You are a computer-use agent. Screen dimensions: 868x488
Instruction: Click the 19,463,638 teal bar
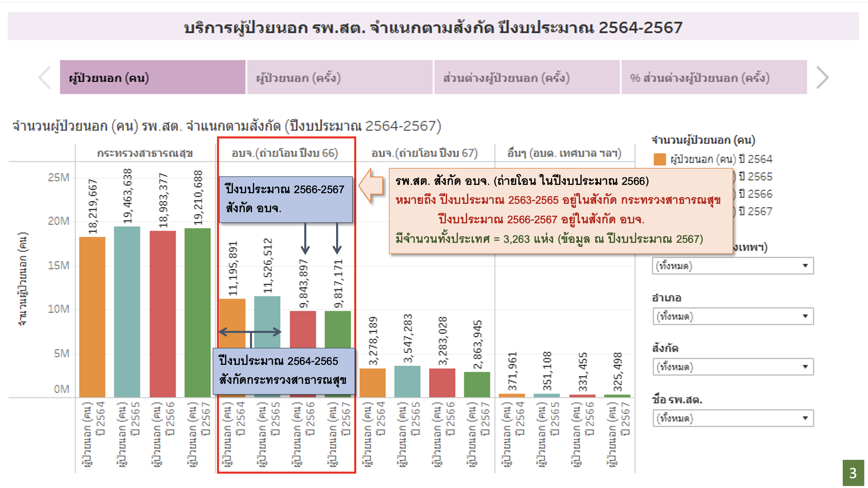click(127, 312)
